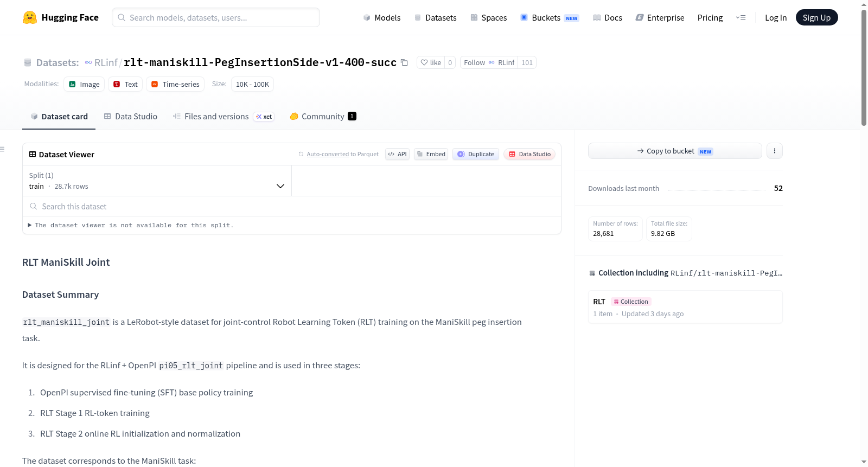Click the 'Collection including' heading
Screen dimensions: 868x467
click(x=633, y=273)
